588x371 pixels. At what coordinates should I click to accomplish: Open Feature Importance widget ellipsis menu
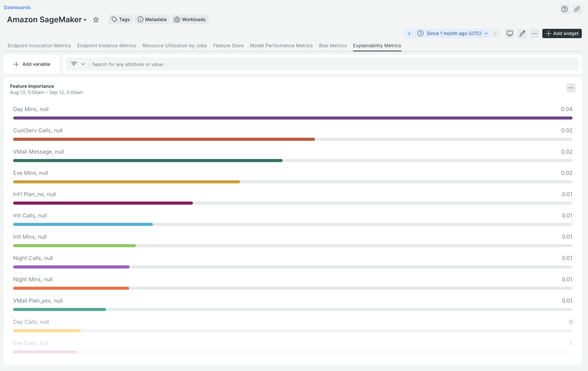pyautogui.click(x=571, y=88)
